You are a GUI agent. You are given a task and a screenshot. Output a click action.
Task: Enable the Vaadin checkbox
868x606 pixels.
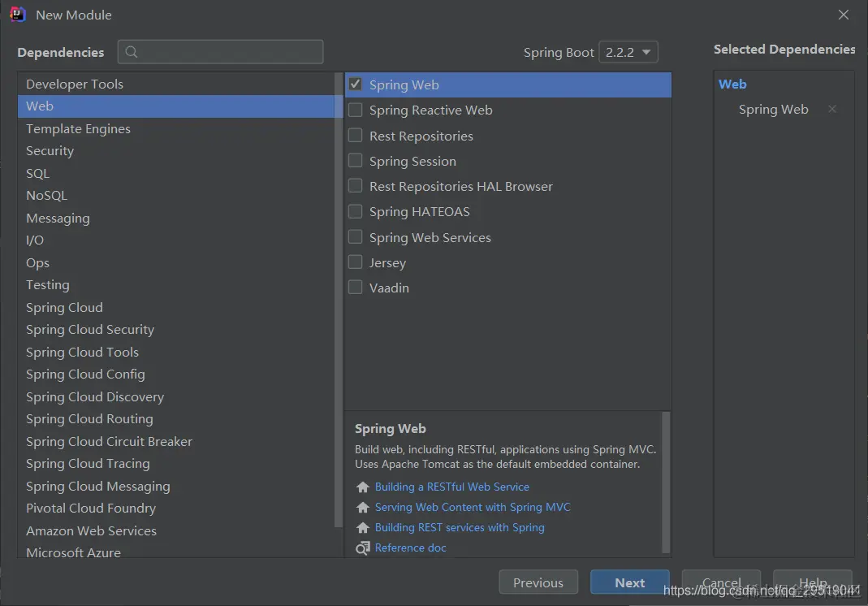click(356, 287)
